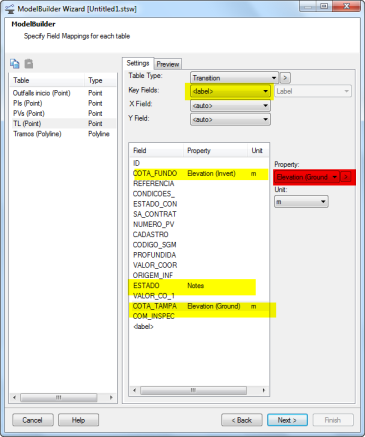Screen dimensions: 365x437
Task: Switch to the Settings tab
Action: [138, 63]
